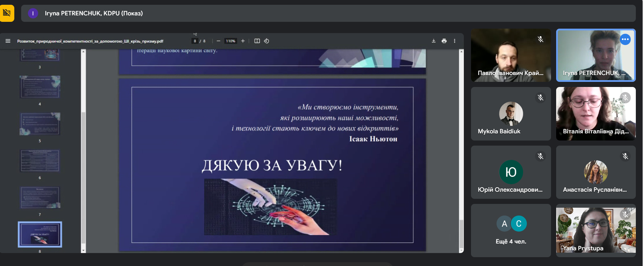The width and height of the screenshot is (644, 266).
Task: Click the yellow presentation-off icon
Action: 7,13
